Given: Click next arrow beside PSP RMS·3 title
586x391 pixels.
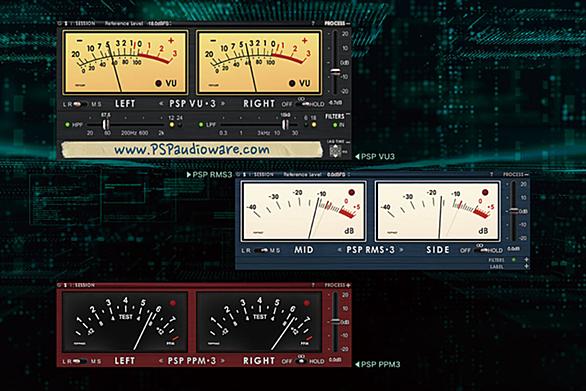Looking at the screenshot, I should [402, 250].
